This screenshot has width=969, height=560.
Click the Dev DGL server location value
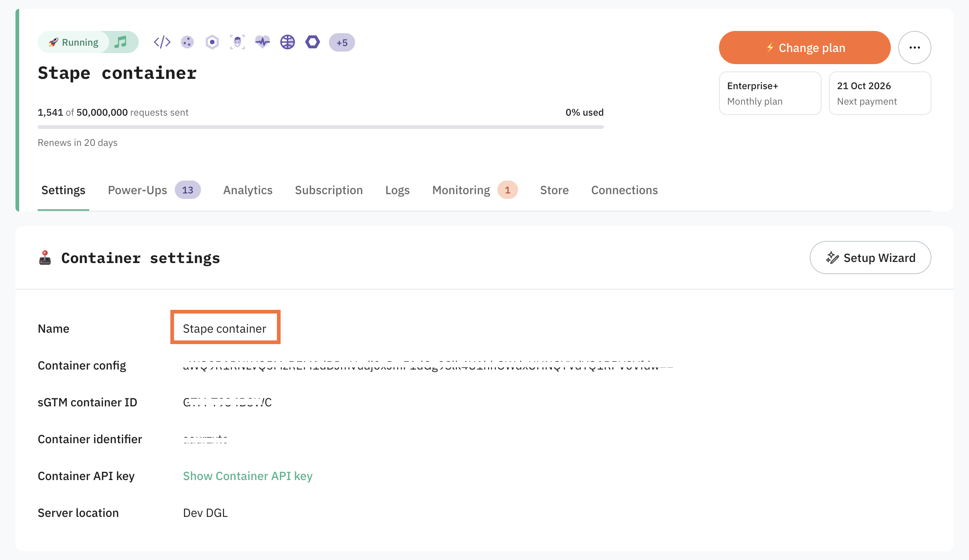[x=205, y=513]
